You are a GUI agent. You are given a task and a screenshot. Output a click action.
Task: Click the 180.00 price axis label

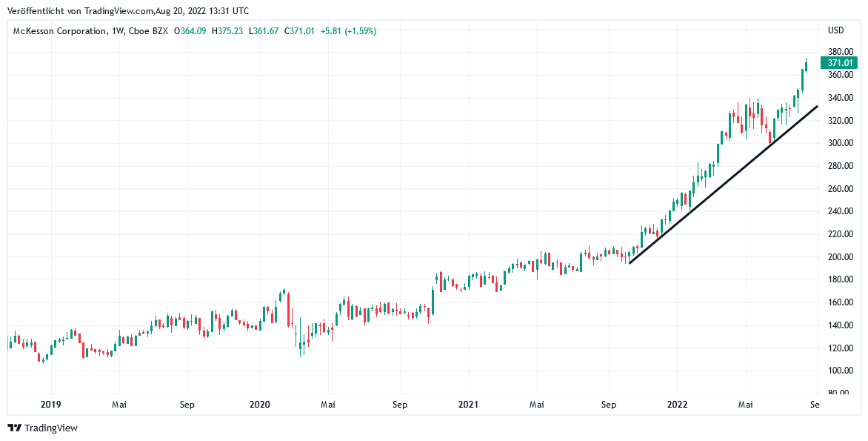[x=840, y=279]
